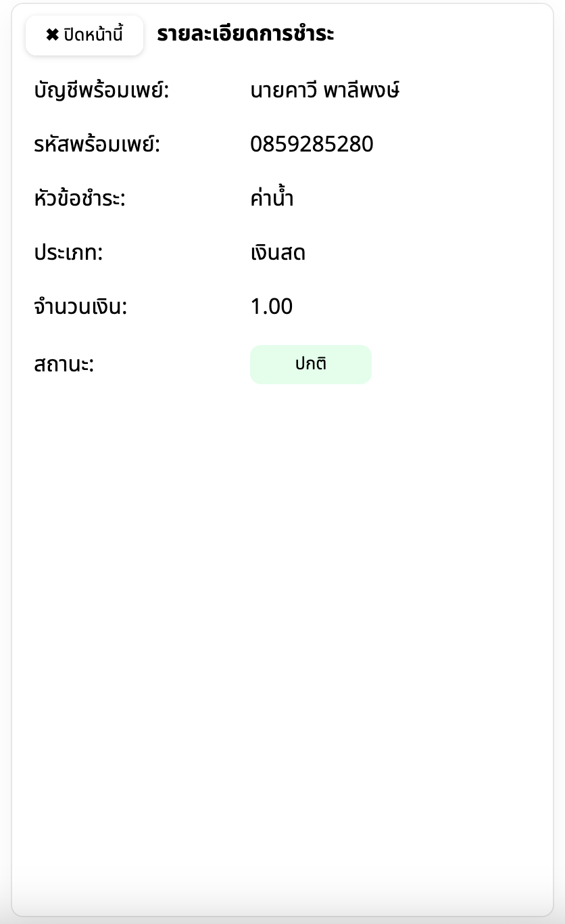This screenshot has width=565, height=924.
Task: Click the ค่าน้ำ payment topic value
Action: [272, 200]
